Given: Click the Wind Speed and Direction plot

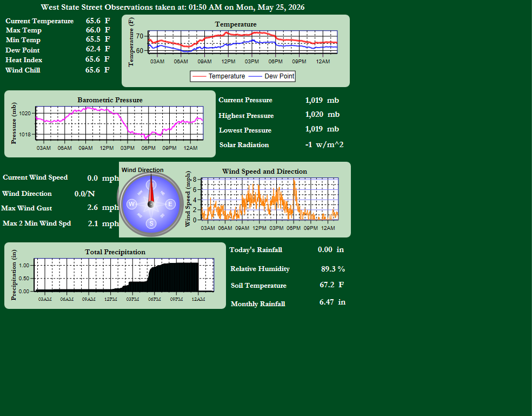Looking at the screenshot, I should [270, 199].
